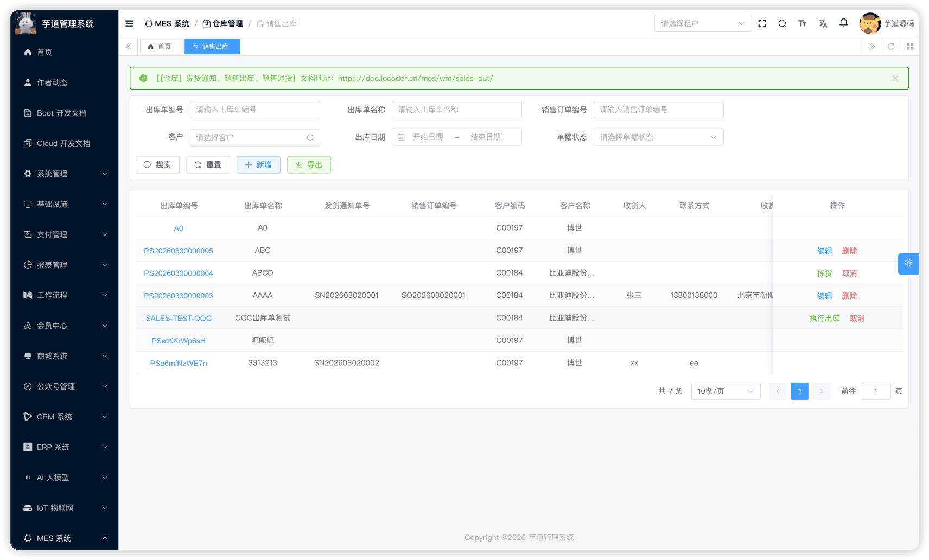The height and width of the screenshot is (560, 929).
Task: Open outbound order PS20260330000005
Action: click(178, 251)
